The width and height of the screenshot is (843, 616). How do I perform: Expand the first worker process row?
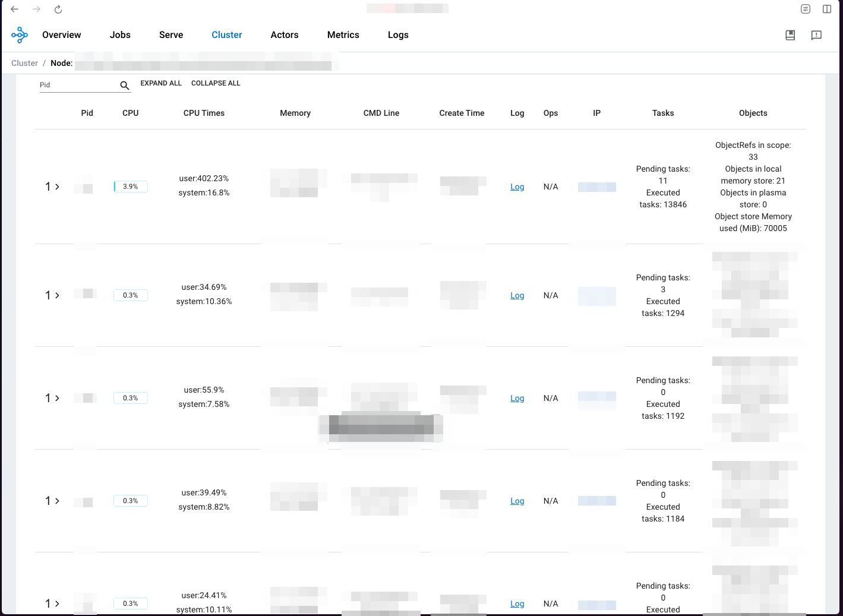tap(58, 187)
